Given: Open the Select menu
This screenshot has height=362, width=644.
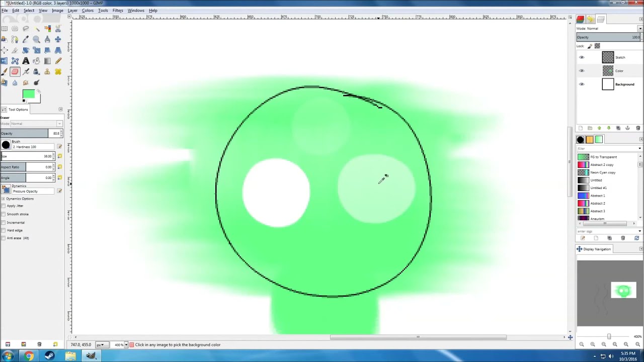Looking at the screenshot, I should 29,11.
